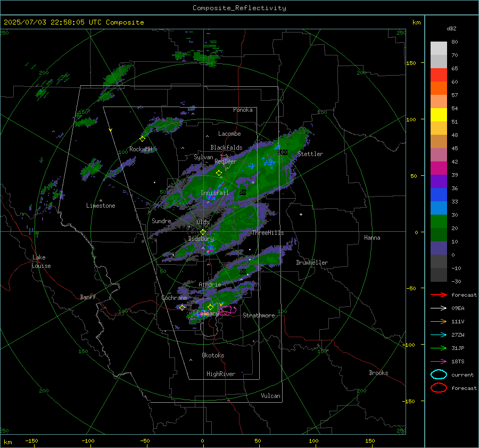Click the cyan current ellipse legend icon

(439, 374)
